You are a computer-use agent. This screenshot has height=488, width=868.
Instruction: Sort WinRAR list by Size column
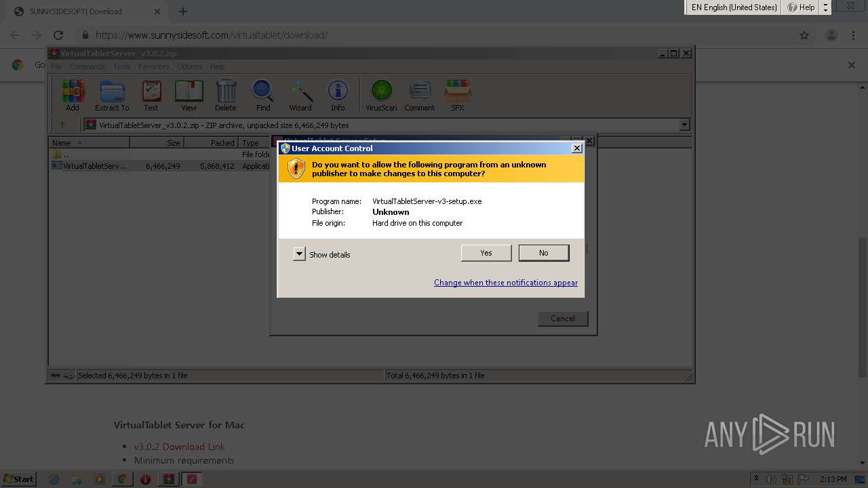(x=157, y=142)
